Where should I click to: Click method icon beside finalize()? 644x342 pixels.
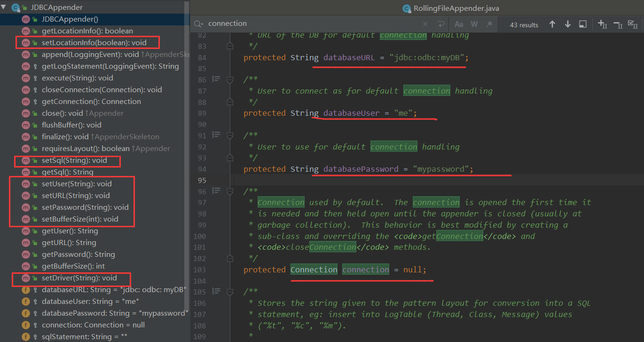(25, 137)
